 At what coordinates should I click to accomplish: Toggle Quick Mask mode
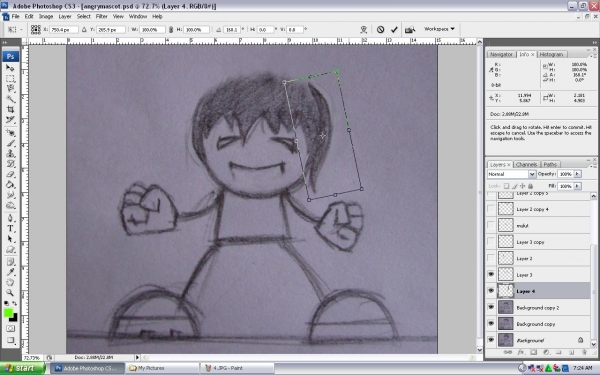click(10, 329)
